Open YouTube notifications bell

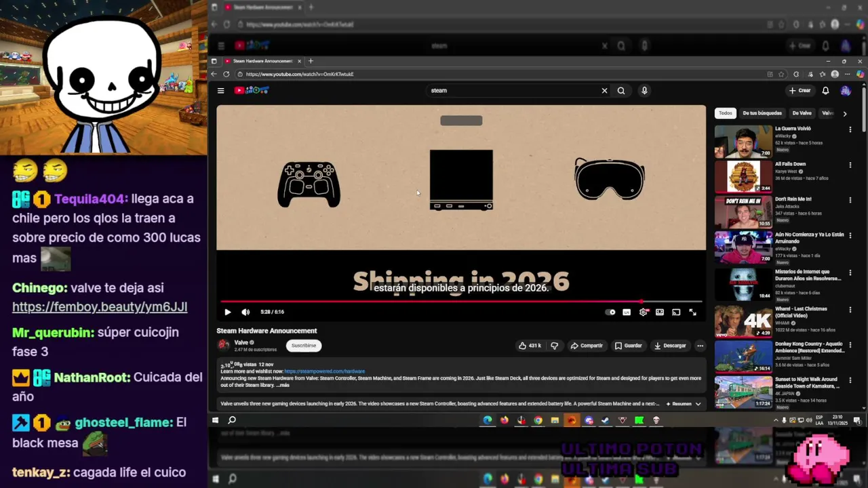coord(825,90)
